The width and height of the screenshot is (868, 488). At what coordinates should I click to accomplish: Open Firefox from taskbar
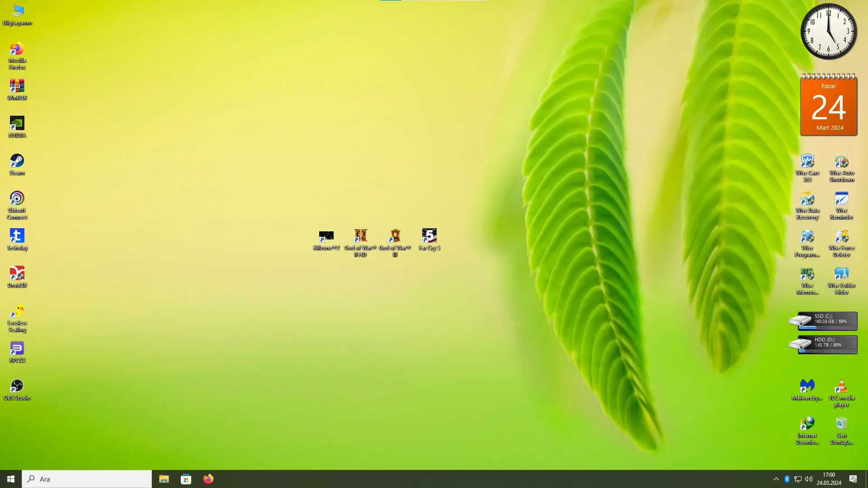pos(208,479)
